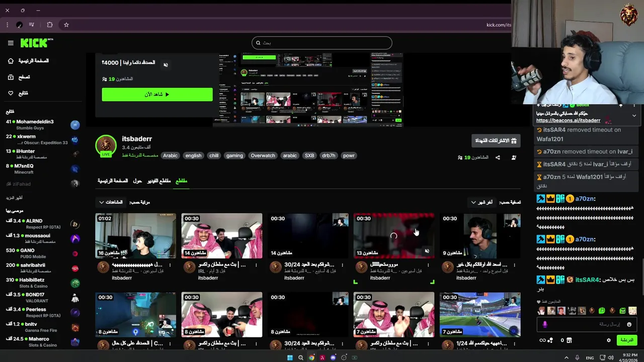Insert the green angry Kick emote
This screenshot has width=644, height=362.
622,311
